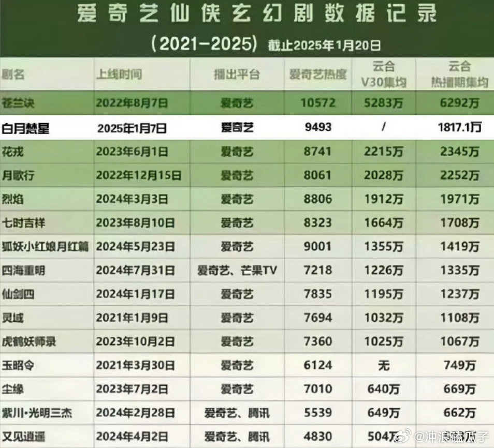Click the hot-period value 1419万
The width and height of the screenshot is (494, 448).
pos(460,247)
